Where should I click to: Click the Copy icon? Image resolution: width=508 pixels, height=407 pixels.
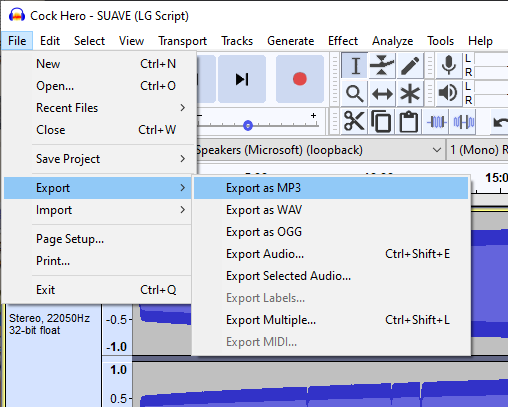point(381,122)
